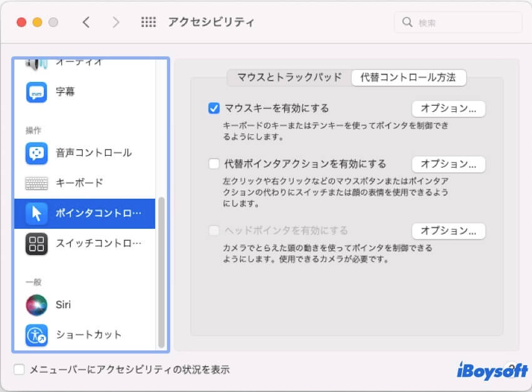Show all preferences via grid icon
Viewport: 532px width, 392px height.
tap(148, 23)
